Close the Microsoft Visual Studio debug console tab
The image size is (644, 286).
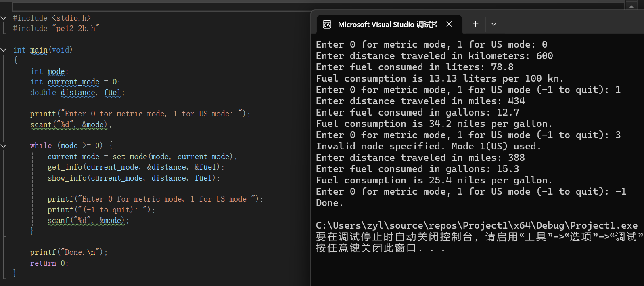(449, 24)
